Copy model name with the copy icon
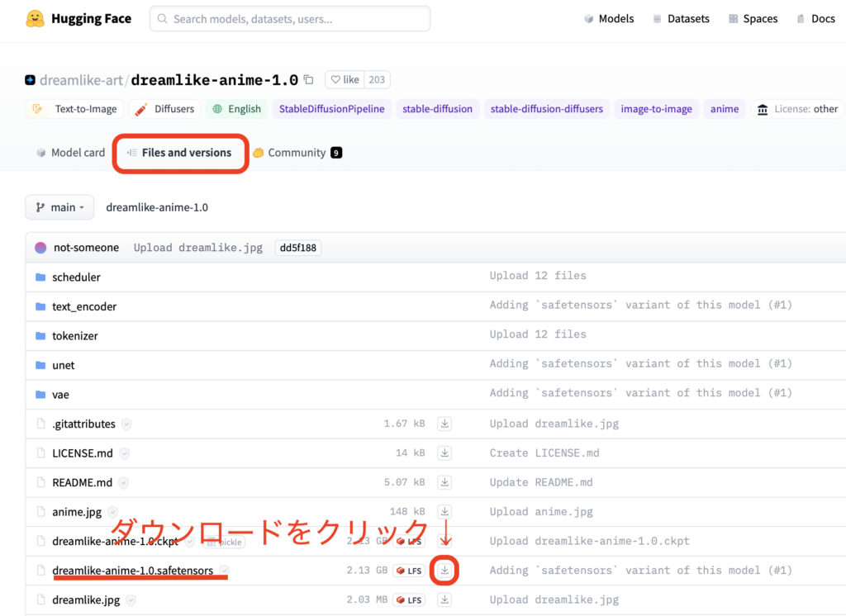The image size is (846, 616). click(x=309, y=80)
